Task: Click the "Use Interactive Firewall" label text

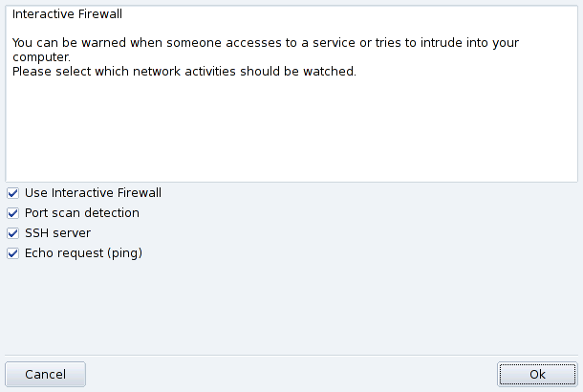Action: (93, 193)
